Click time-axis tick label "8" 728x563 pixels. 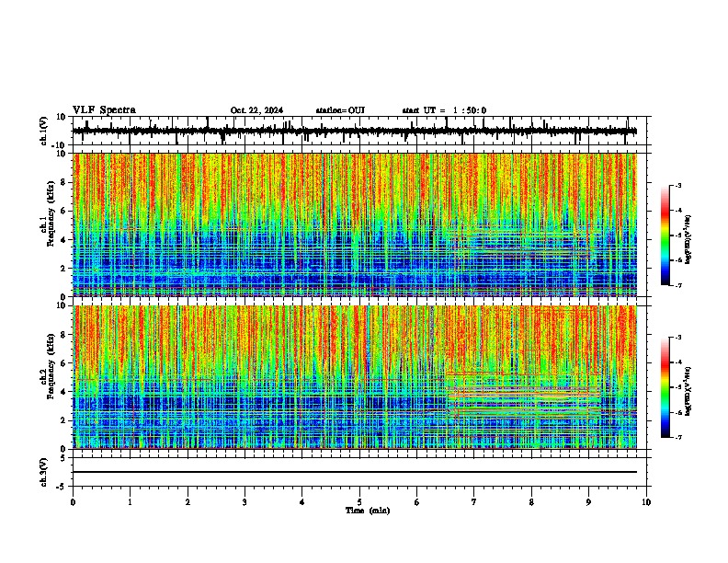click(531, 502)
